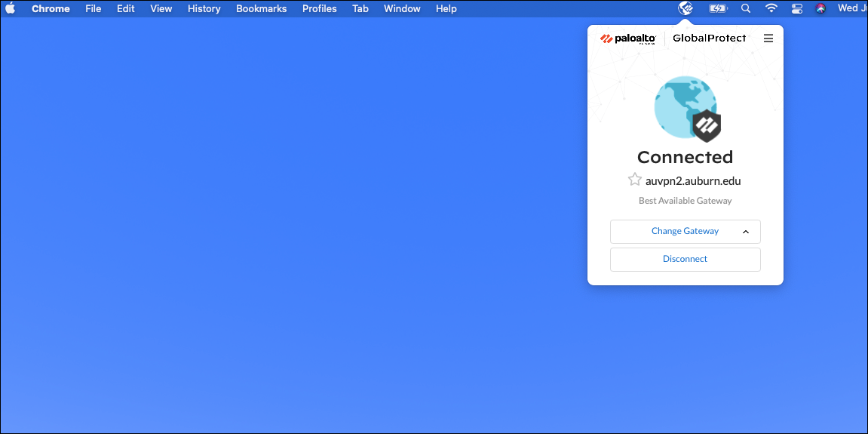Open Control Center icon
This screenshot has width=868, height=434.
coord(796,8)
